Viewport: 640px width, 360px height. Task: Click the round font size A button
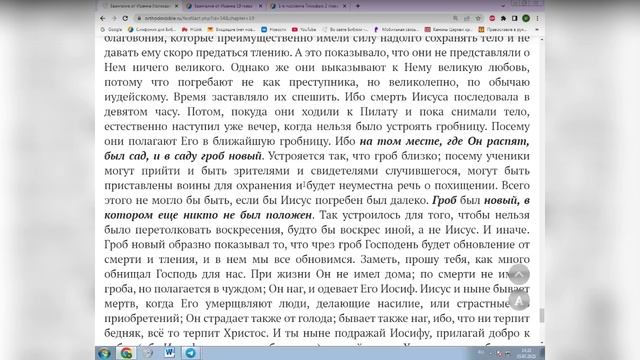pyautogui.click(x=519, y=301)
